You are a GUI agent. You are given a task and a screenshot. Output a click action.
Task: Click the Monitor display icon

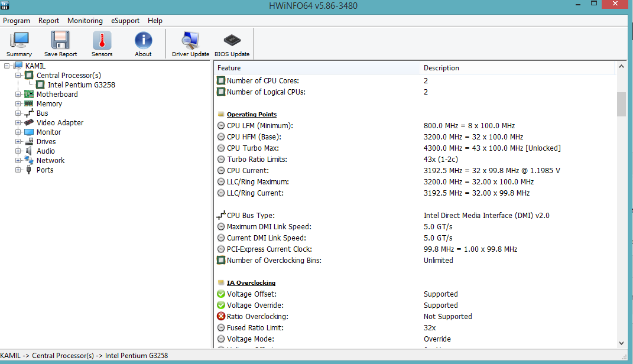click(29, 132)
